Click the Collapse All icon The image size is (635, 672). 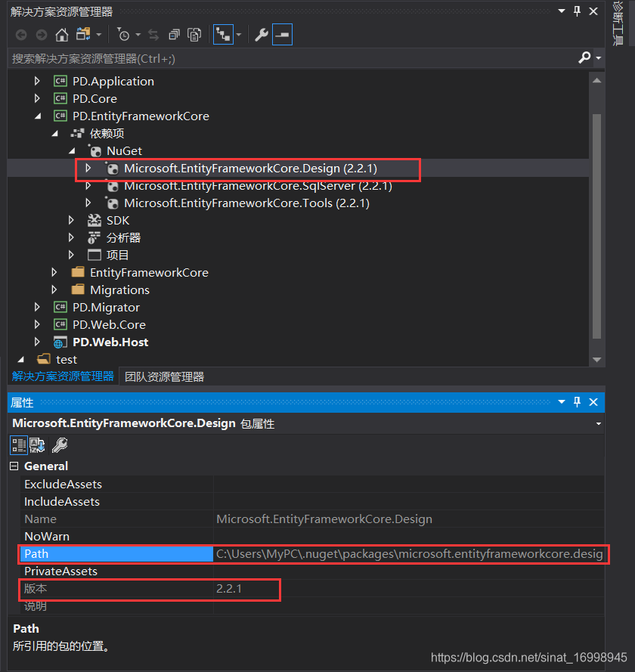[174, 35]
